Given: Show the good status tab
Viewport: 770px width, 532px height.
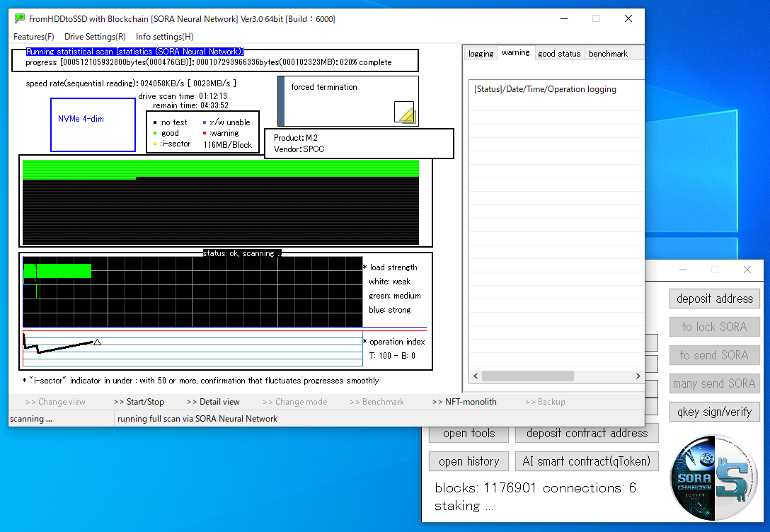Looking at the screenshot, I should tap(559, 54).
